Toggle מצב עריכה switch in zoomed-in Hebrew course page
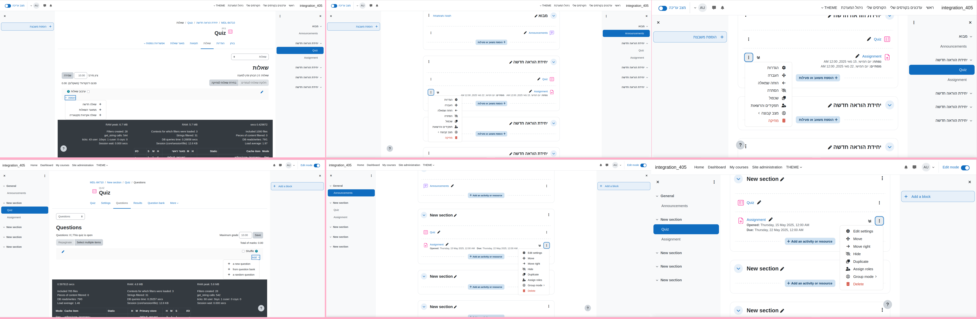The image size is (980, 319). click(663, 8)
